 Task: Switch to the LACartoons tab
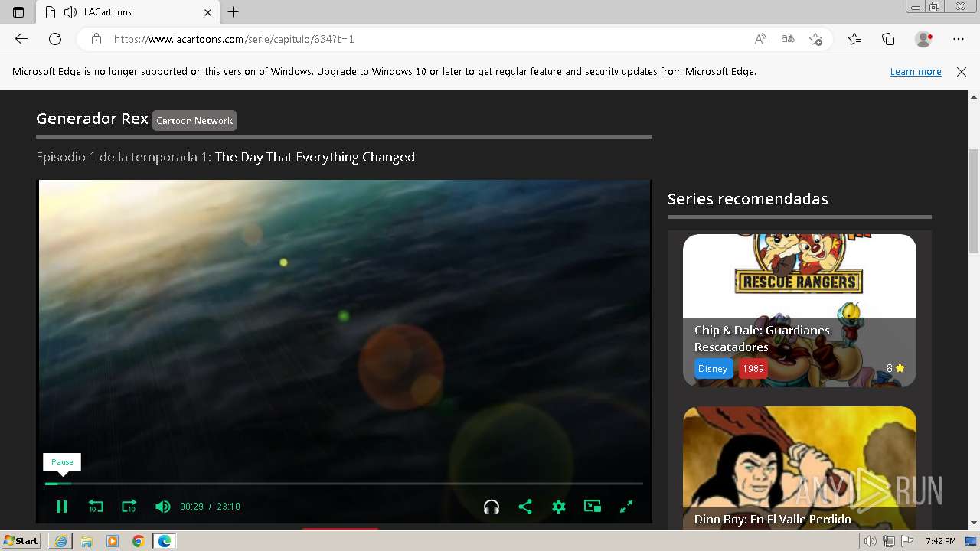point(128,12)
